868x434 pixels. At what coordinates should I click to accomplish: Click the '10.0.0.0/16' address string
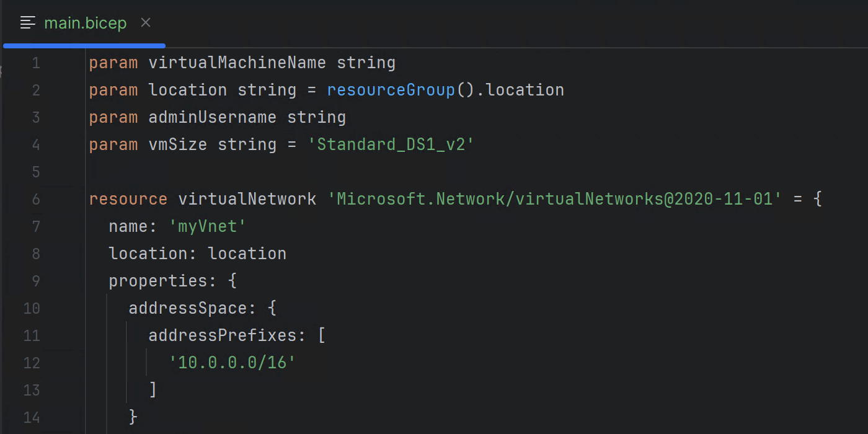[232, 363]
